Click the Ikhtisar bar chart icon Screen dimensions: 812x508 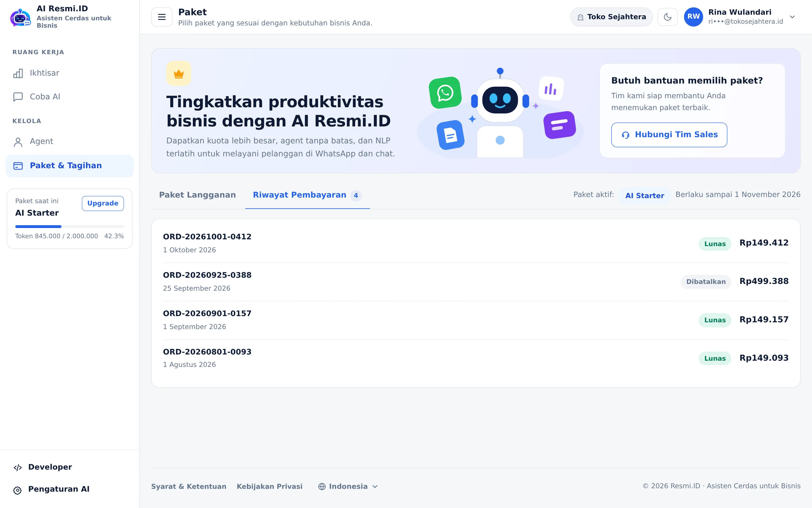pyautogui.click(x=18, y=73)
